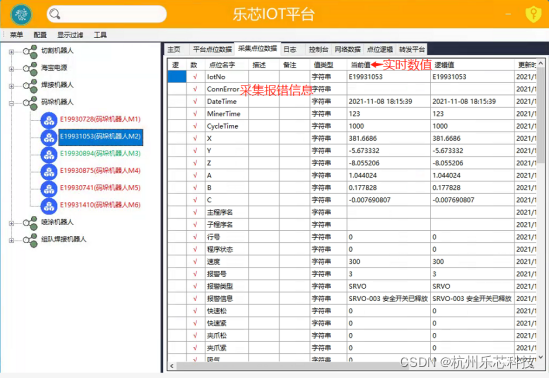Screen dimensions: 550x378
Task: Click the yellow shield key icon
Action: coord(533,14)
